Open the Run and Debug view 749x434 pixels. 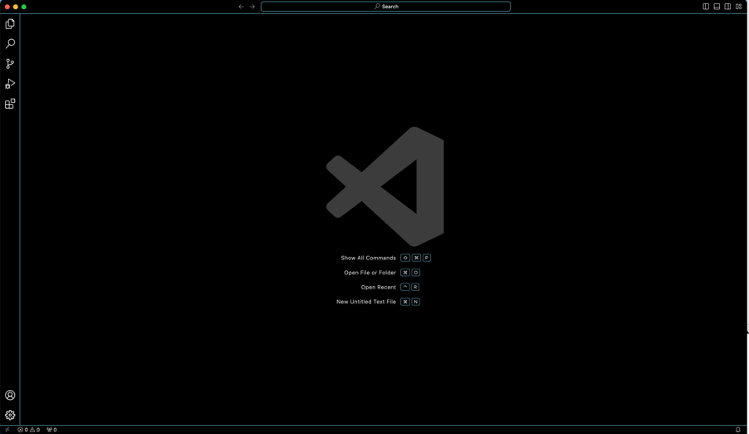click(x=10, y=84)
